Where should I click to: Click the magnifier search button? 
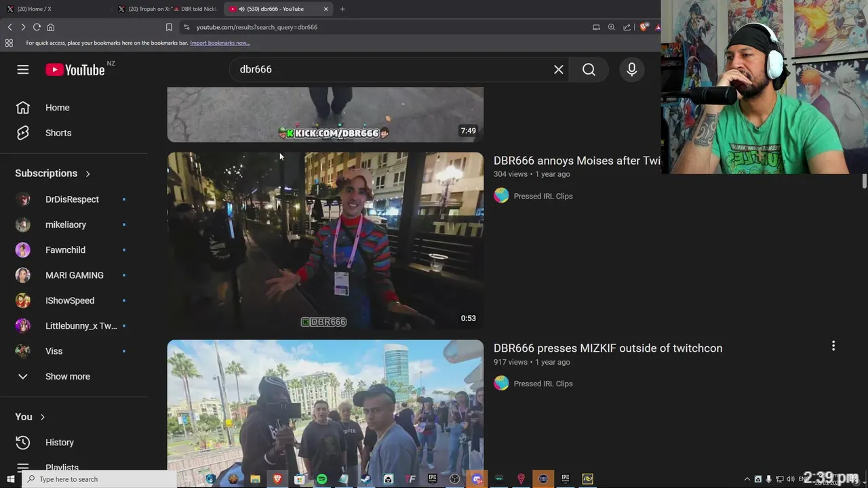[x=589, y=70]
